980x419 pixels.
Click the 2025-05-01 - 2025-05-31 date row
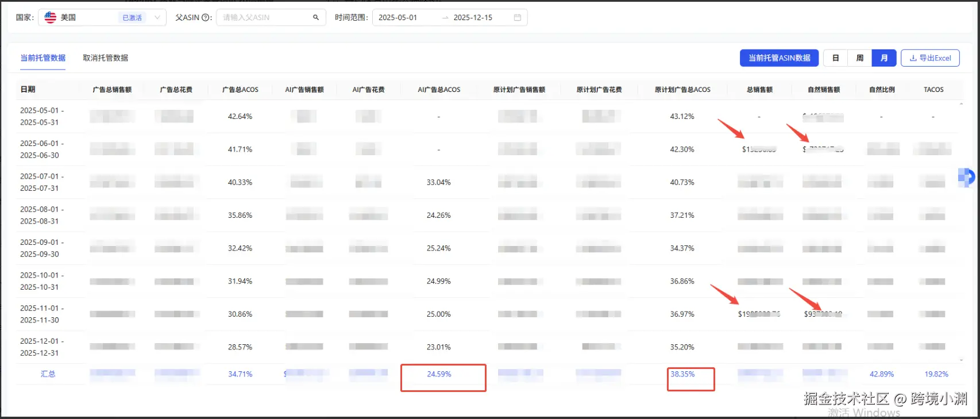(42, 116)
